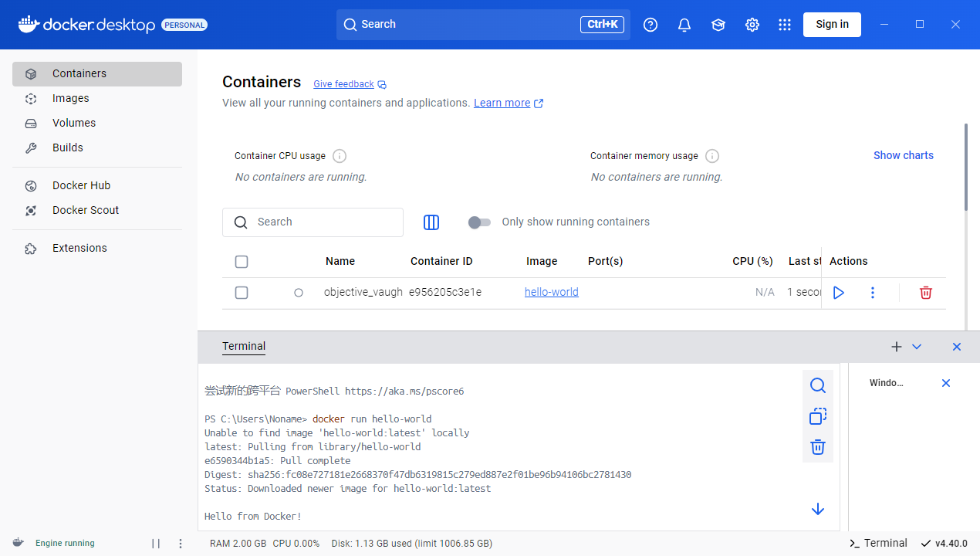Click the Docker Desktop whale logo

click(x=29, y=24)
